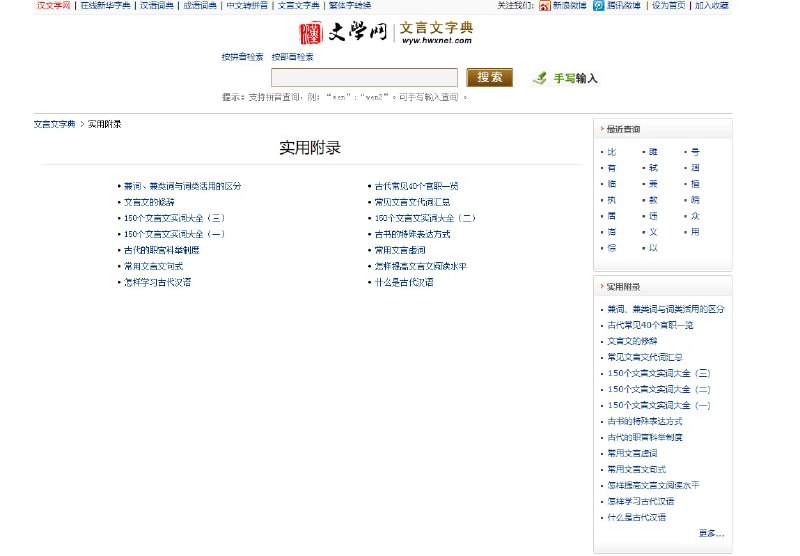Screen dimensions: 800x556
Task: Open sidebar panel link 150个文言文实词大全（二）
Action: click(x=659, y=390)
